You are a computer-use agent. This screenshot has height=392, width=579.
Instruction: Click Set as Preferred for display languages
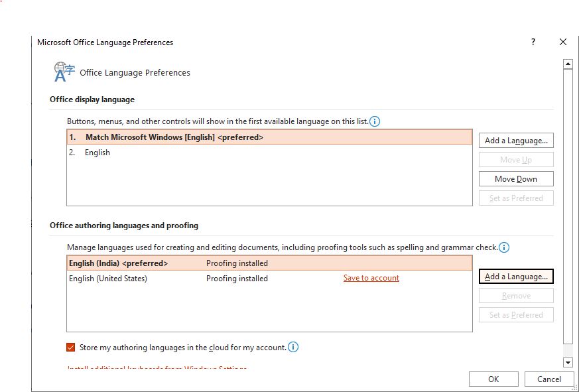coord(516,198)
